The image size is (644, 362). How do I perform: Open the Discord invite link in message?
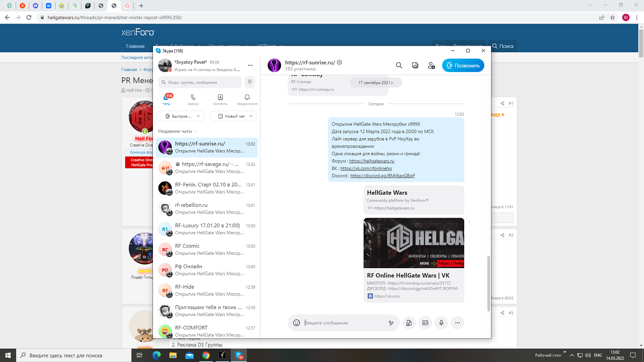[x=382, y=176]
